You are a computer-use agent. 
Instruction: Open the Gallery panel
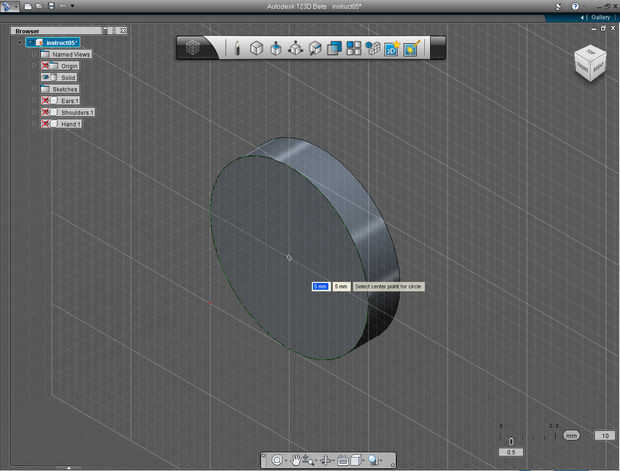coord(600,17)
